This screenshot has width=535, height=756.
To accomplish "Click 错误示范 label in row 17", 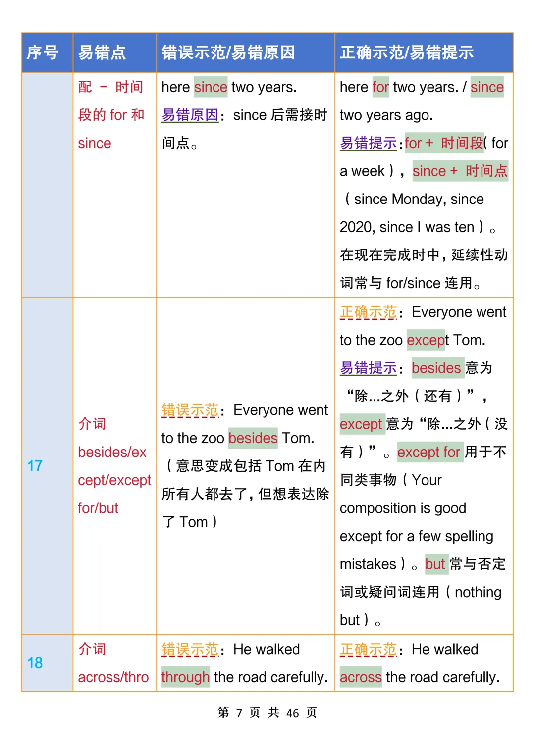I will 190,410.
